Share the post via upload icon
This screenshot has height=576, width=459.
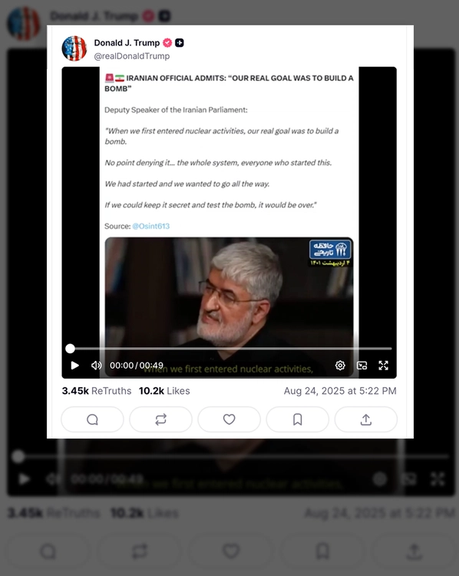366,420
